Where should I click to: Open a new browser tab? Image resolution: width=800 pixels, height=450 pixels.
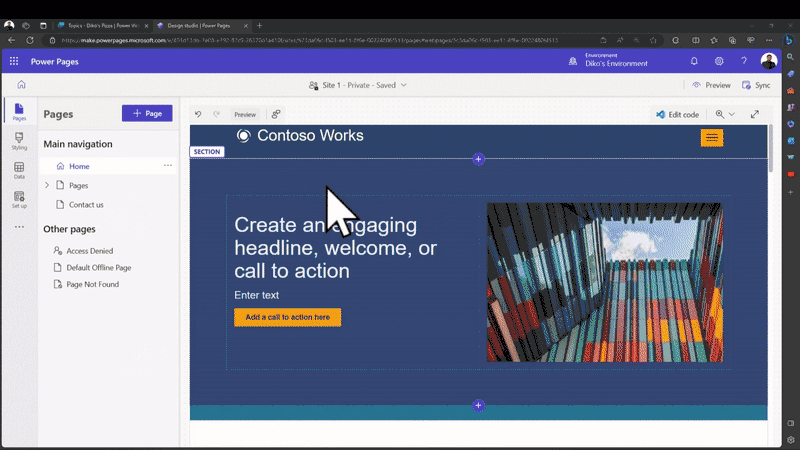coord(259,26)
